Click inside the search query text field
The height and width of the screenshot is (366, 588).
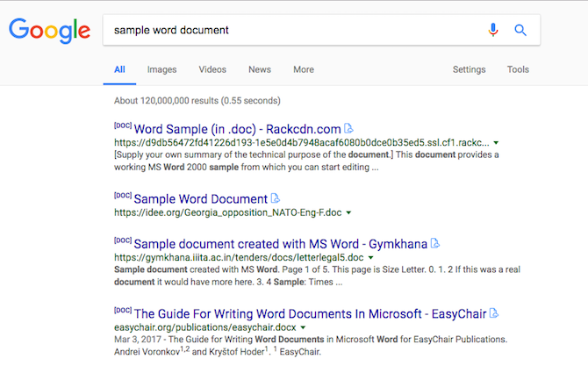(x=290, y=30)
